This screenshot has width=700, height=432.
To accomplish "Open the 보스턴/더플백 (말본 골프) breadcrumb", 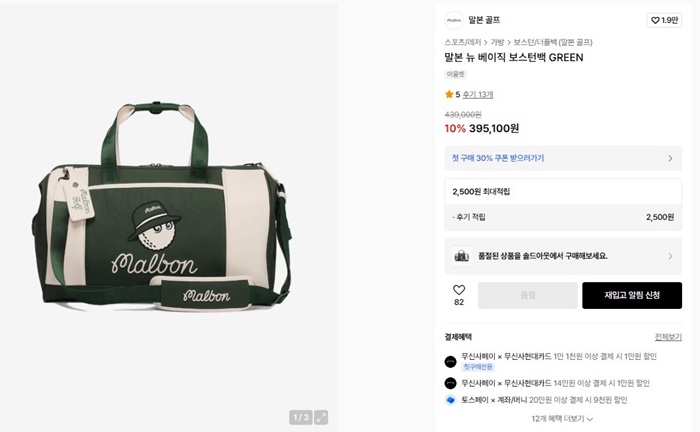I will click(x=553, y=42).
